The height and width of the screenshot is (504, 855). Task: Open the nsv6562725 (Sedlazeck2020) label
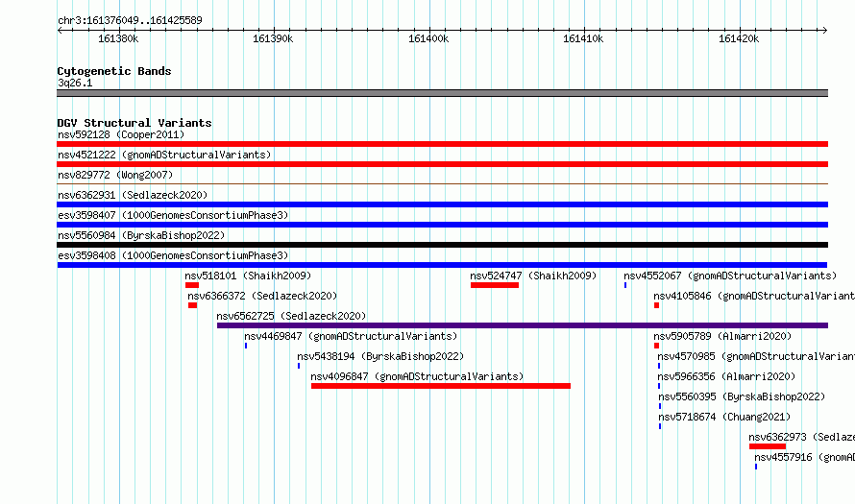click(x=291, y=316)
